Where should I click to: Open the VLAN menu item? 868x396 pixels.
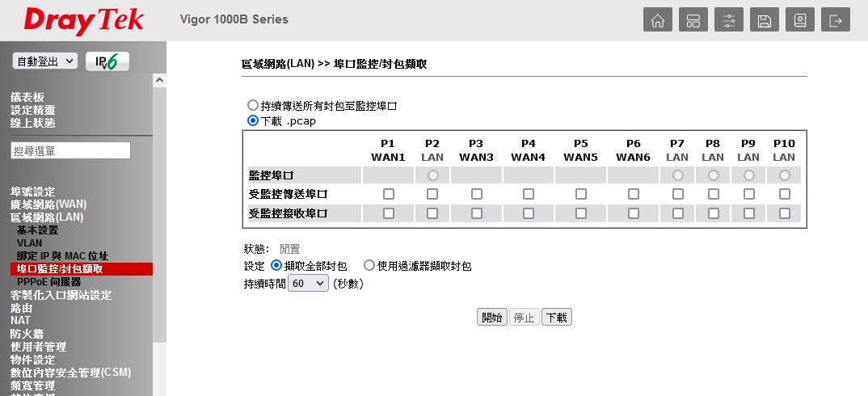tap(30, 242)
